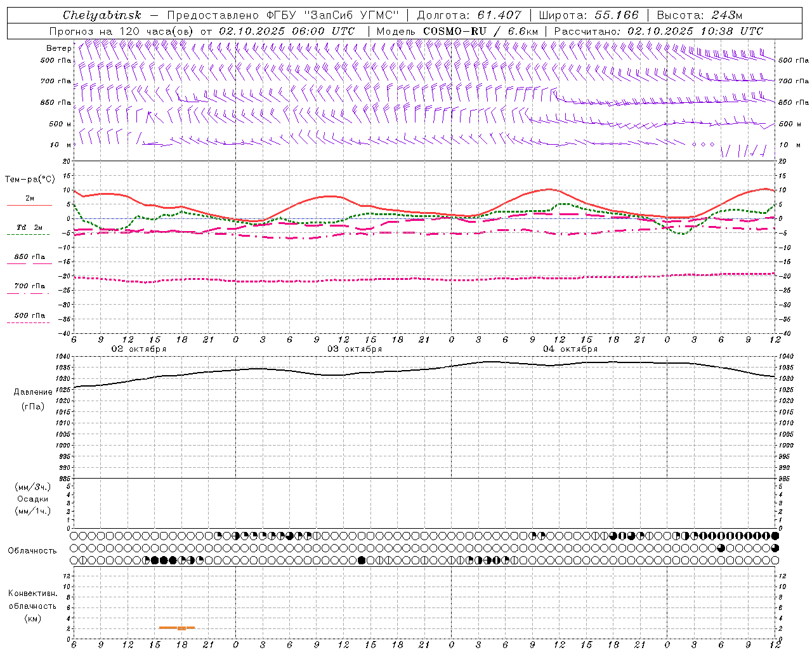Click the "700 гПа" temperature legend entry
812x650 pixels.
tap(29, 286)
